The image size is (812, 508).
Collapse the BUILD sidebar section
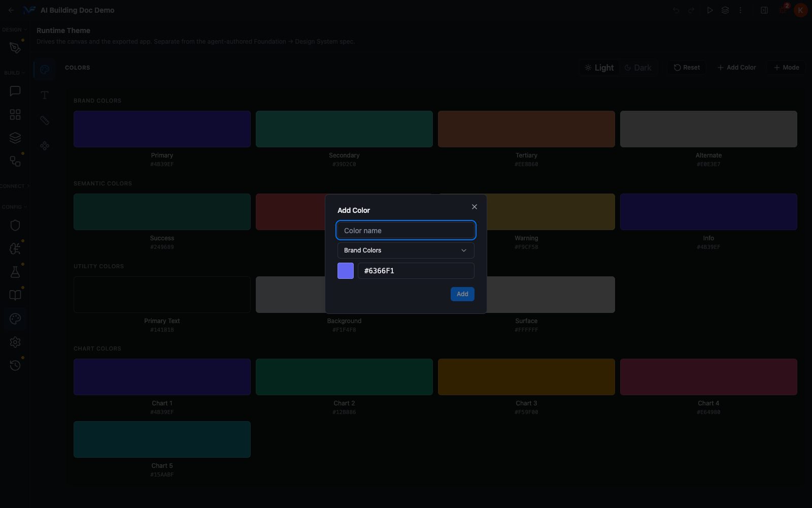14,73
